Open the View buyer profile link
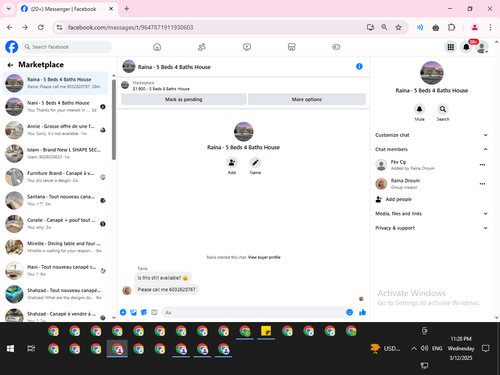This screenshot has height=375, width=500. pos(264,257)
